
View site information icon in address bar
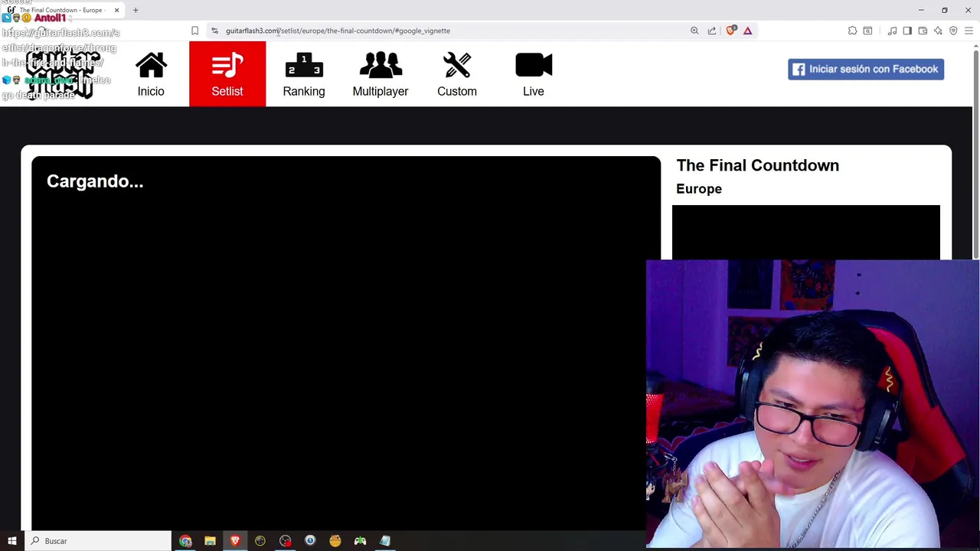[214, 31]
